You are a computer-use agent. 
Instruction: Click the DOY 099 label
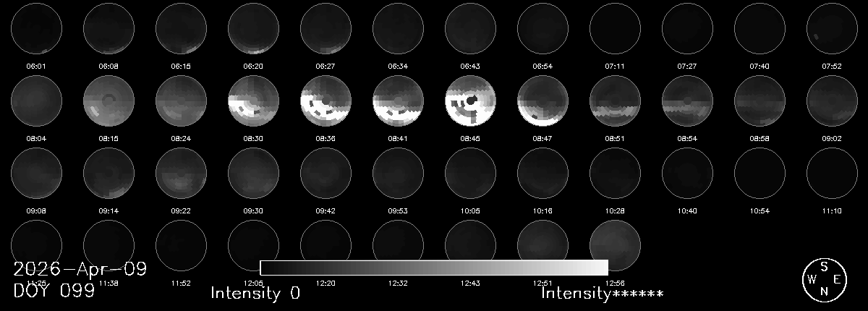click(x=54, y=291)
